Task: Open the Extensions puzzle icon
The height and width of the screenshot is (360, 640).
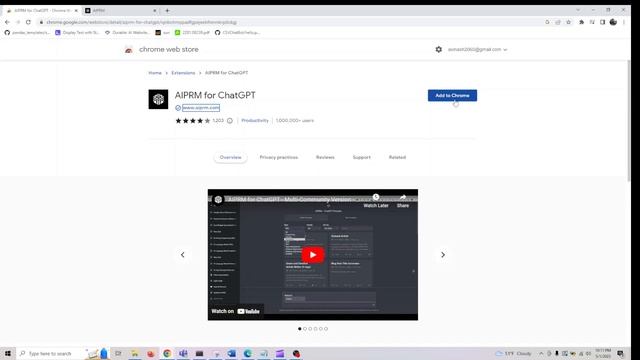Action: tap(582, 22)
